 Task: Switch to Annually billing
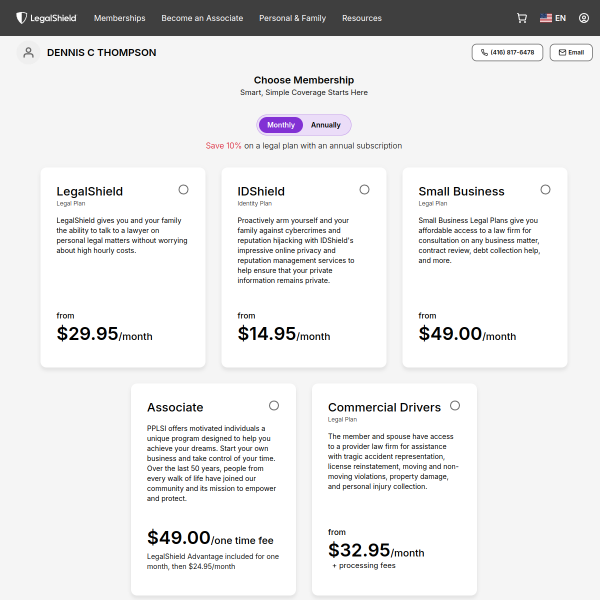[325, 125]
